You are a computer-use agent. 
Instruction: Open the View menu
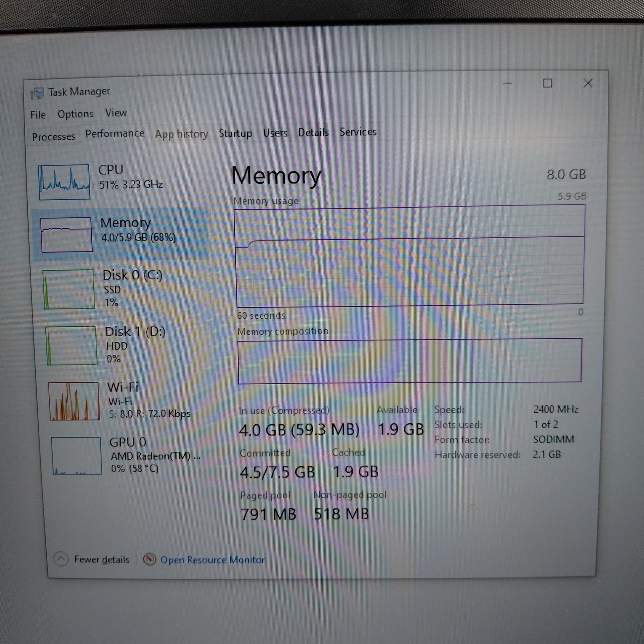[116, 113]
